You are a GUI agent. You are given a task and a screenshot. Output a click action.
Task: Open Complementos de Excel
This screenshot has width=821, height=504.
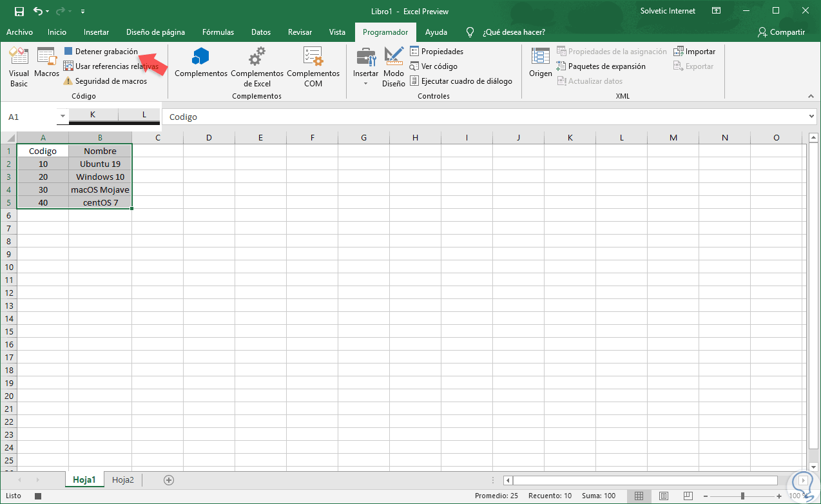(256, 66)
